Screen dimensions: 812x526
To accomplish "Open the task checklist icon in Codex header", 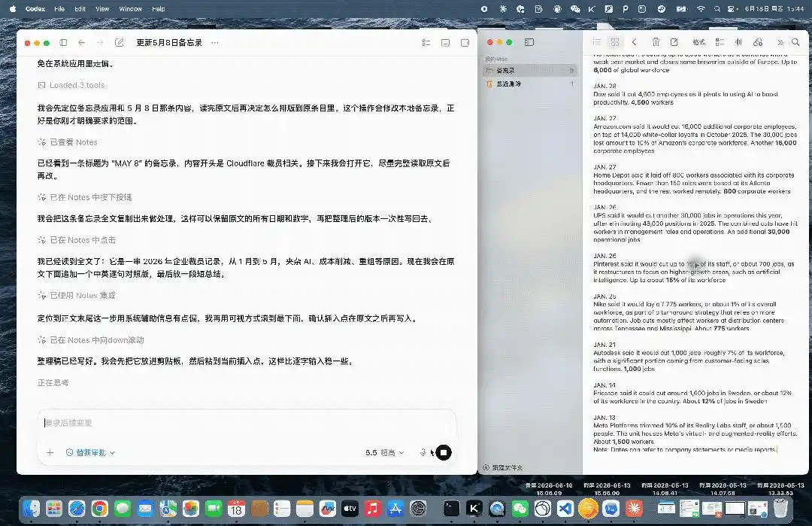I will click(x=426, y=42).
